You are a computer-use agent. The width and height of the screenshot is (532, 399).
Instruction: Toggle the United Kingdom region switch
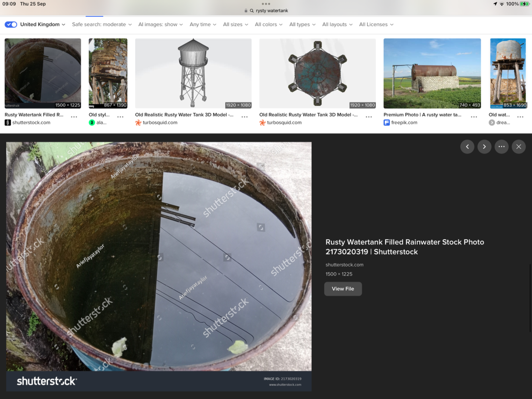point(11,24)
